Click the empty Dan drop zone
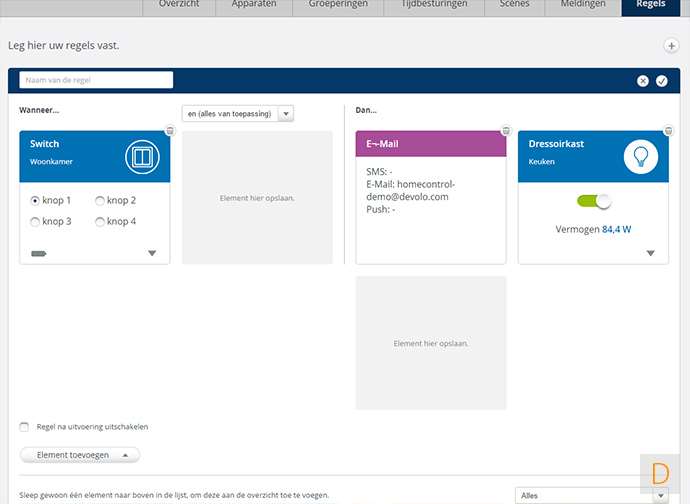The image size is (690, 504). pos(431,343)
